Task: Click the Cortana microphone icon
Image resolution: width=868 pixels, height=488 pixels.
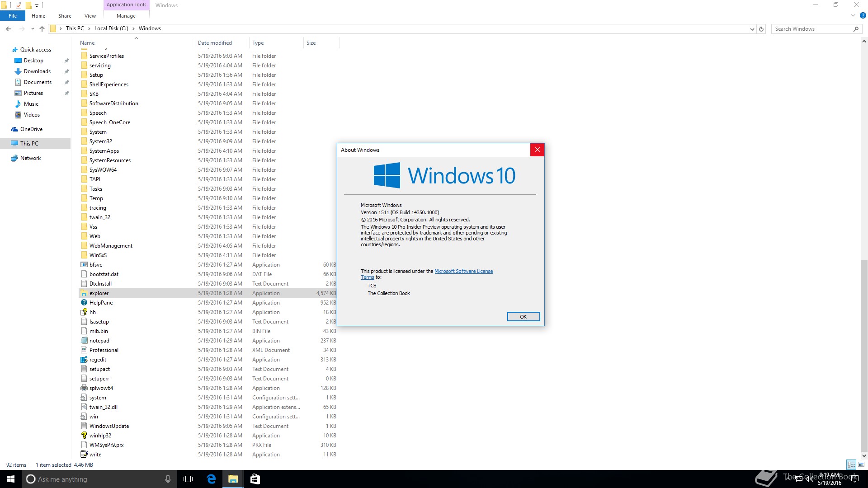Action: point(168,479)
